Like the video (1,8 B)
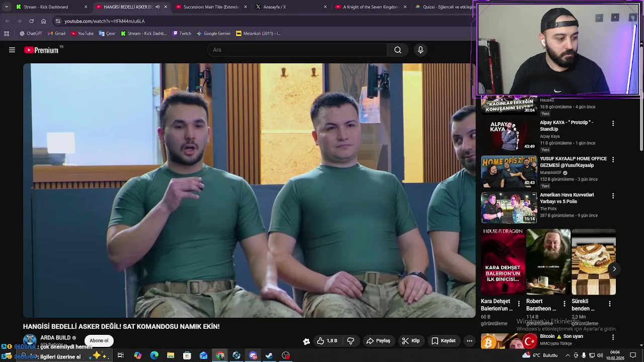Viewport: 644px width, 362px height. pyautogui.click(x=327, y=341)
